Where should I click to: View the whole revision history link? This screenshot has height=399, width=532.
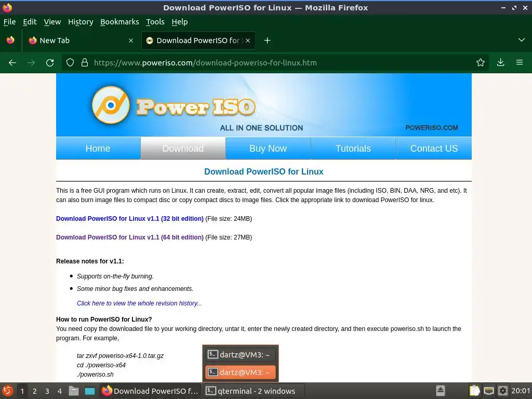point(139,303)
